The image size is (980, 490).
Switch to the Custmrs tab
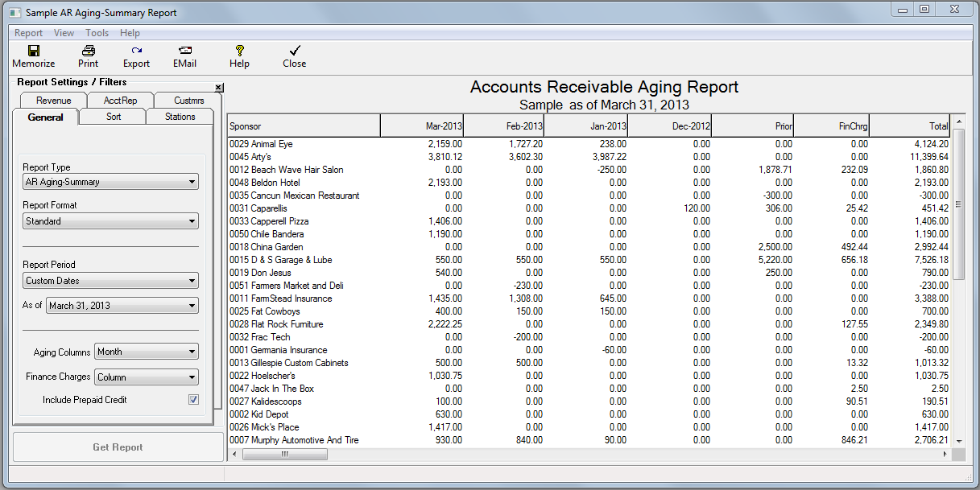pos(189,101)
